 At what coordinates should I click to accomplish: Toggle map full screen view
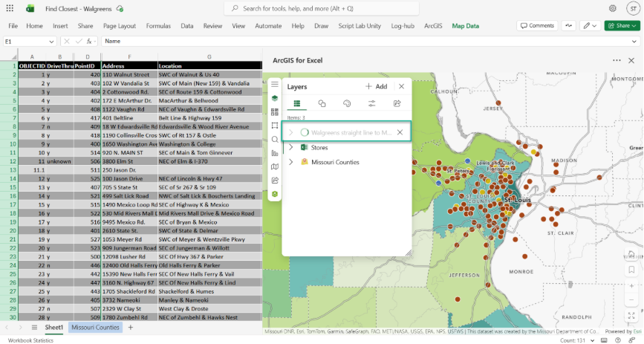(x=631, y=316)
